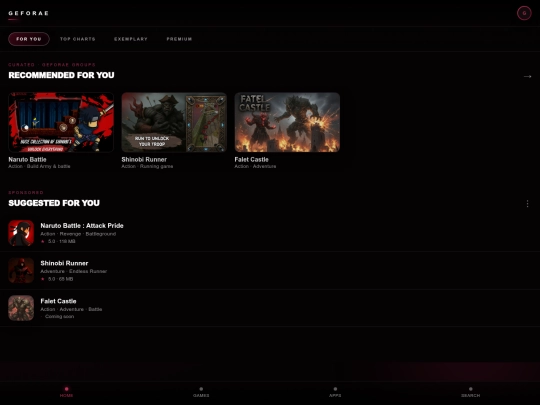Click the Recommended for You heading

click(61, 75)
